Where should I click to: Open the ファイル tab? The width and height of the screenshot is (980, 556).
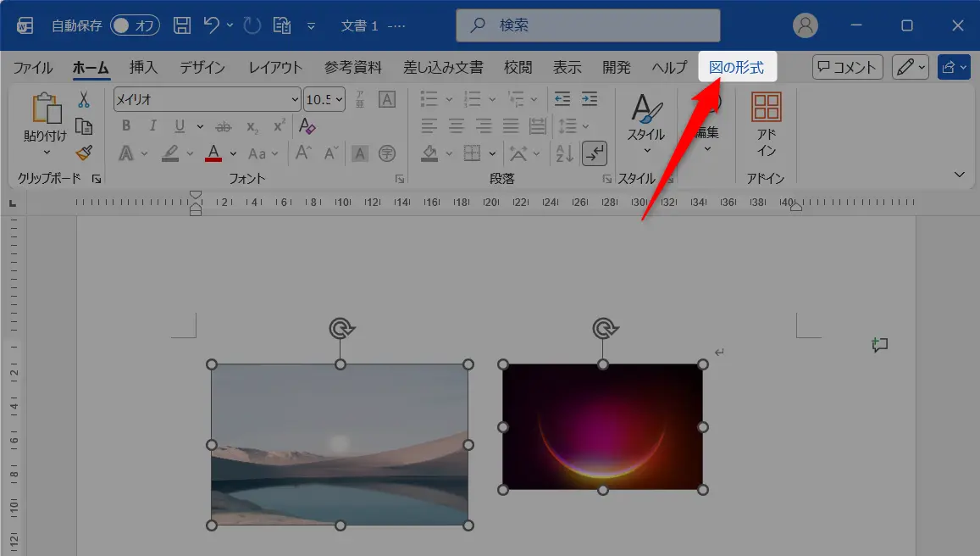[x=32, y=68]
